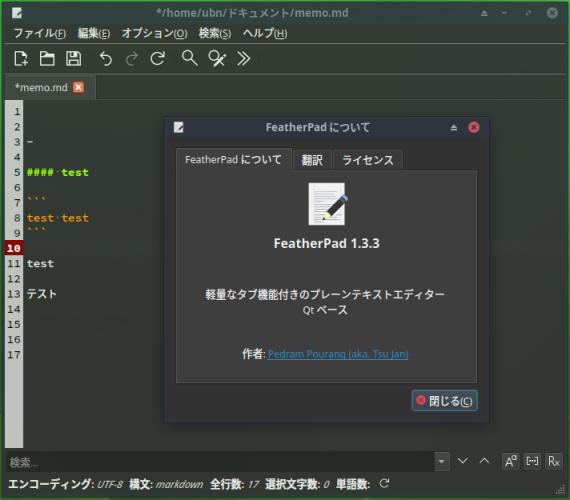This screenshot has width=570, height=500.
Task: Toggle regular expression search option
Action: coord(554,461)
